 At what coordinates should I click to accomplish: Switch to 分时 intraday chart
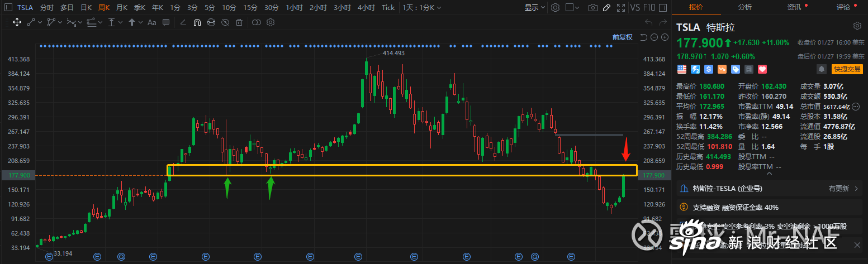coord(47,8)
